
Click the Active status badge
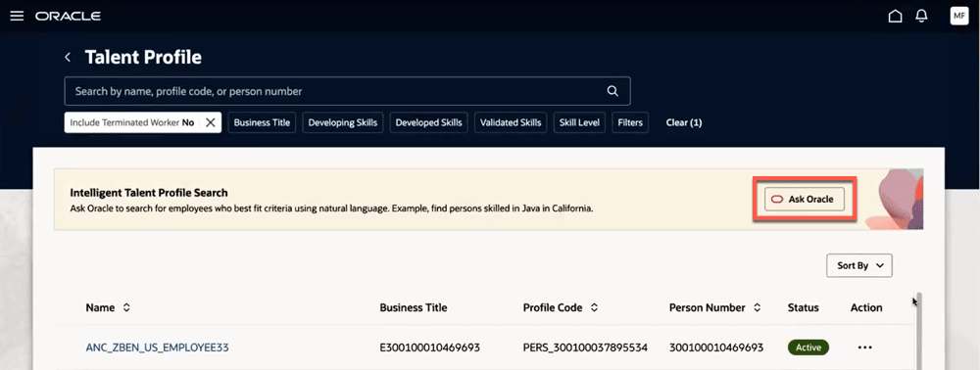click(808, 347)
